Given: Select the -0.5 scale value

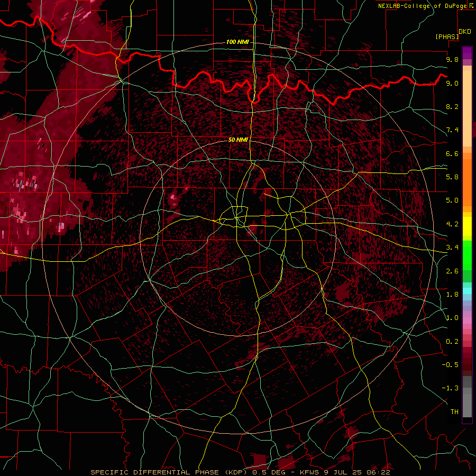Looking at the screenshot, I should (x=450, y=365).
